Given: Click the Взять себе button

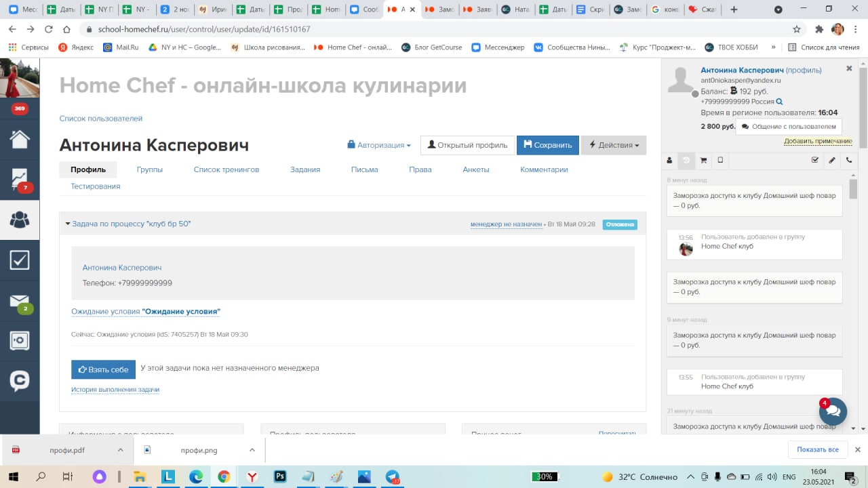Looking at the screenshot, I should (x=103, y=369).
